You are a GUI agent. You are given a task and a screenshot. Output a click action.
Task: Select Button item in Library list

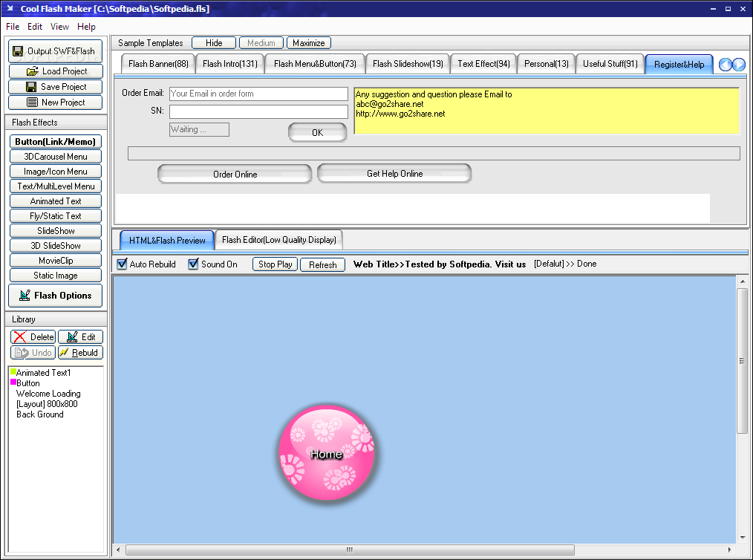click(28, 383)
